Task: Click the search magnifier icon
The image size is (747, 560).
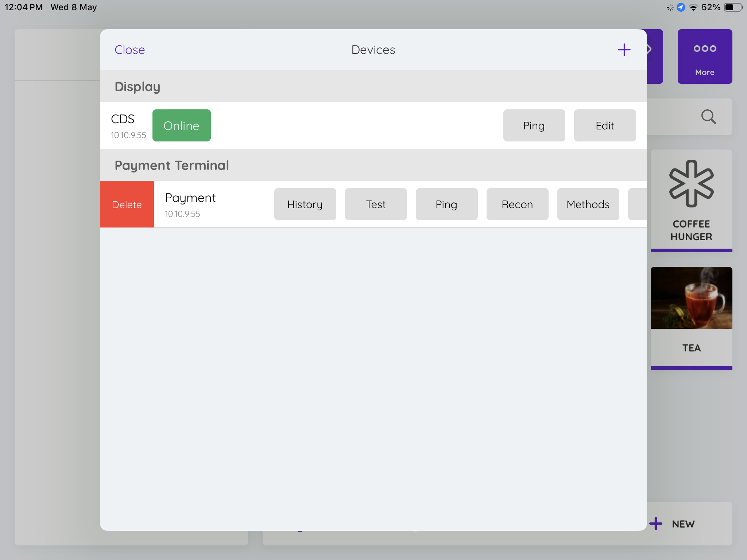Action: pos(708,117)
